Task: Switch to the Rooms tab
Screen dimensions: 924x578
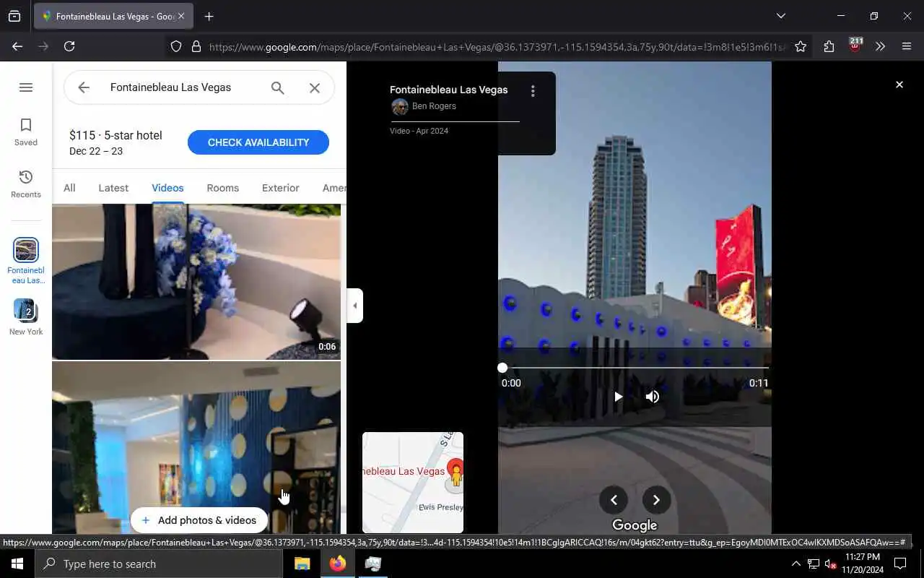Action: pyautogui.click(x=222, y=188)
